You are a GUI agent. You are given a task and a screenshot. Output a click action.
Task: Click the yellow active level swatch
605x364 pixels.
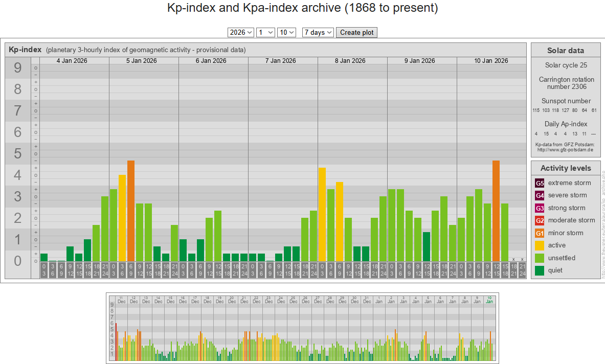(540, 245)
